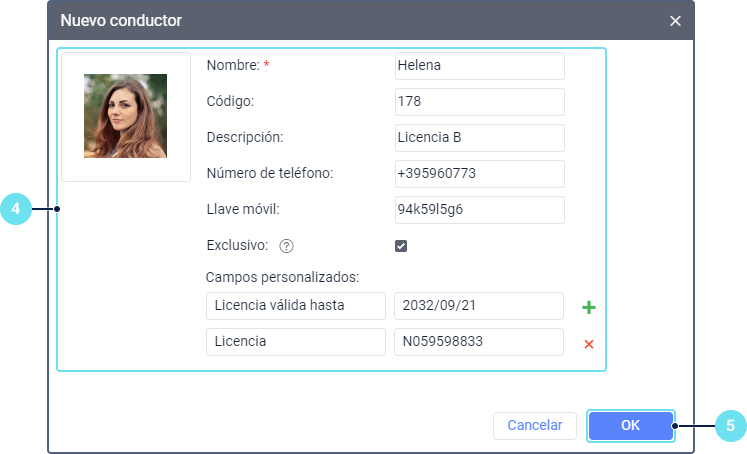
Task: Click the 'Exclusivo:' label
Action: point(237,245)
